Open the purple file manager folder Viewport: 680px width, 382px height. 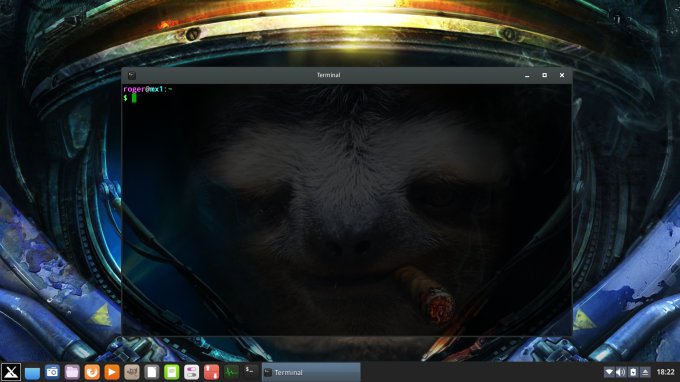(x=72, y=372)
